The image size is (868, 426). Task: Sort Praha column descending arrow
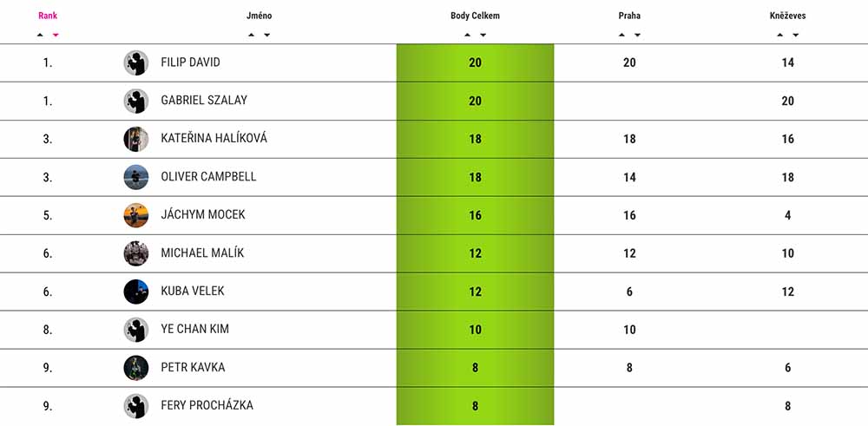(x=637, y=35)
